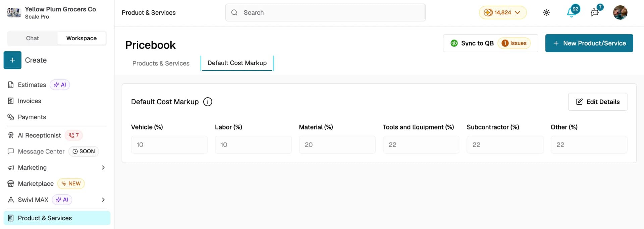Image resolution: width=644 pixels, height=229 pixels.
Task: Open AI Receptionist in the sidebar
Action: click(39, 135)
